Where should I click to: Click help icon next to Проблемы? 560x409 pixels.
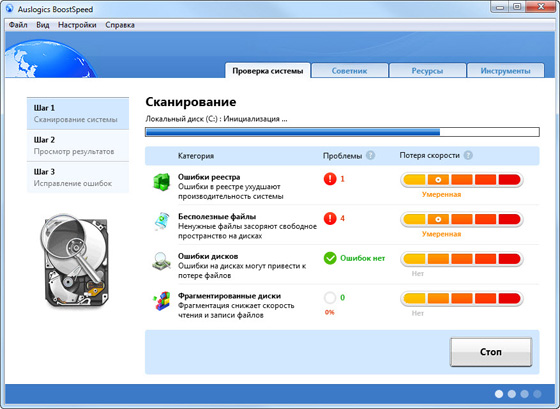coord(371,155)
